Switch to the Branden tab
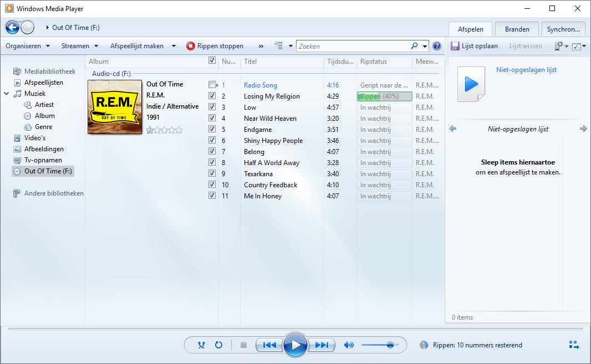591x364 pixels. tap(517, 29)
